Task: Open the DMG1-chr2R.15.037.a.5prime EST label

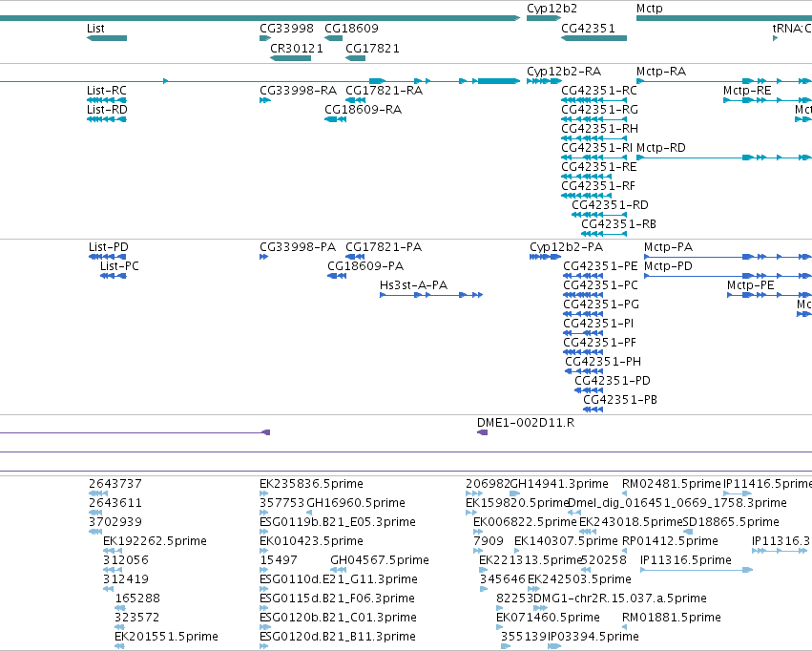Action: 620,598
